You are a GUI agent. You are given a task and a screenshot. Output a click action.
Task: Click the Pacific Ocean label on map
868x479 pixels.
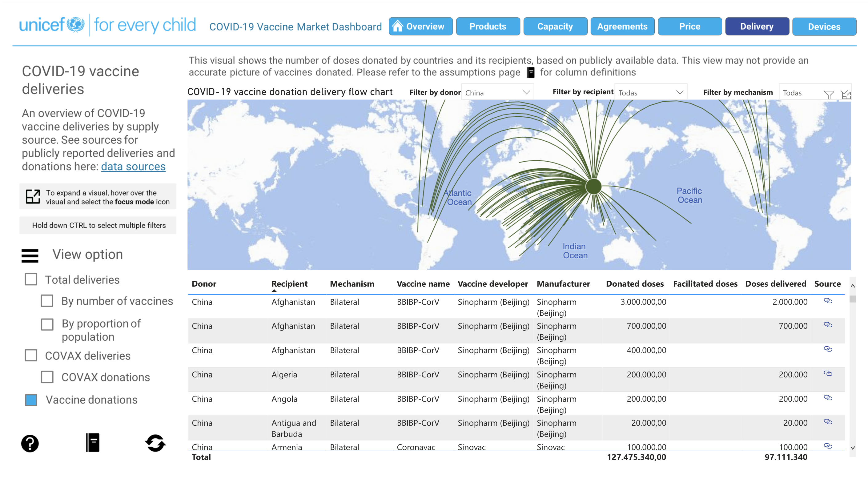tap(689, 195)
